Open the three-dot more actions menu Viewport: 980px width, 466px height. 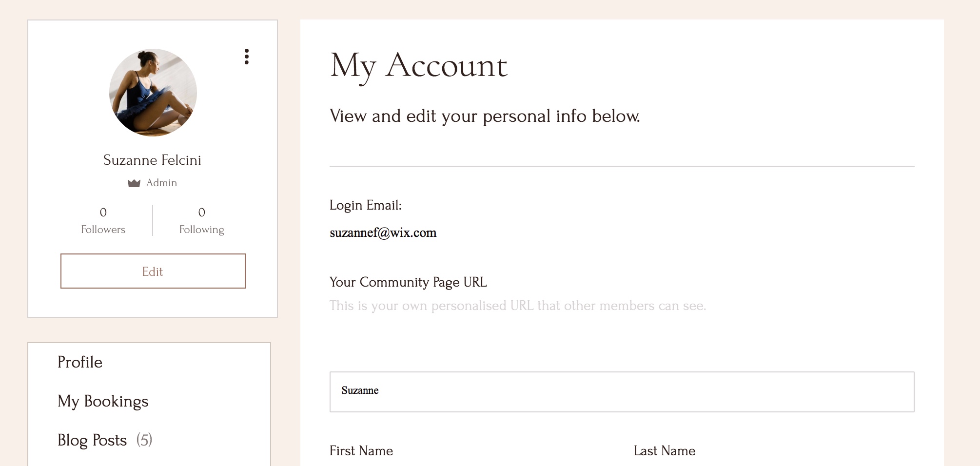point(247,57)
